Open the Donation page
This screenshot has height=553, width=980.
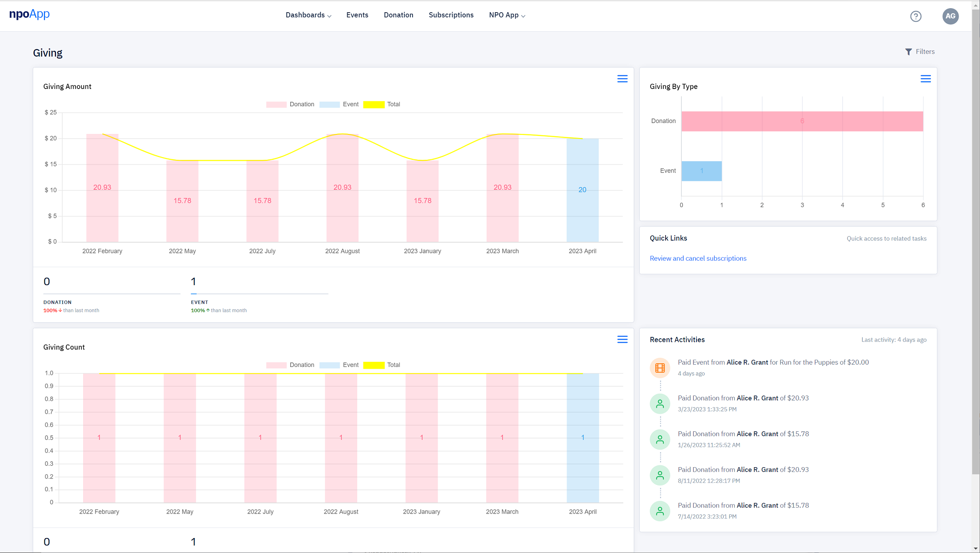(398, 15)
